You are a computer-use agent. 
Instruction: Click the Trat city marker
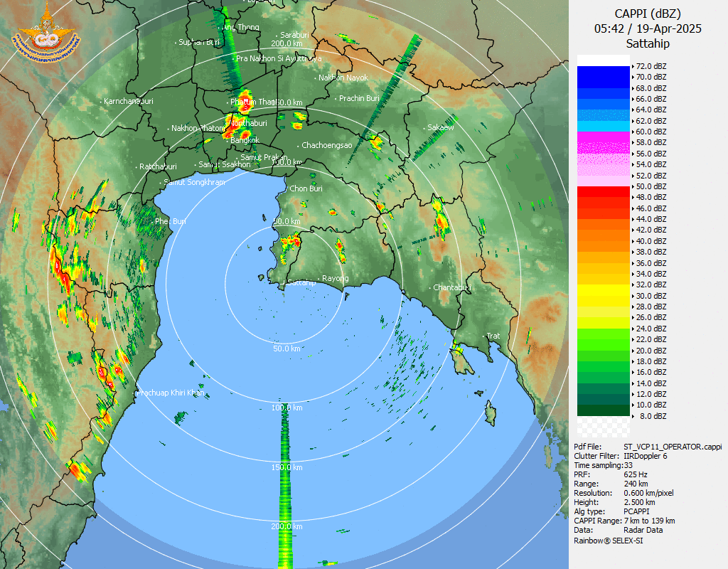click(483, 336)
